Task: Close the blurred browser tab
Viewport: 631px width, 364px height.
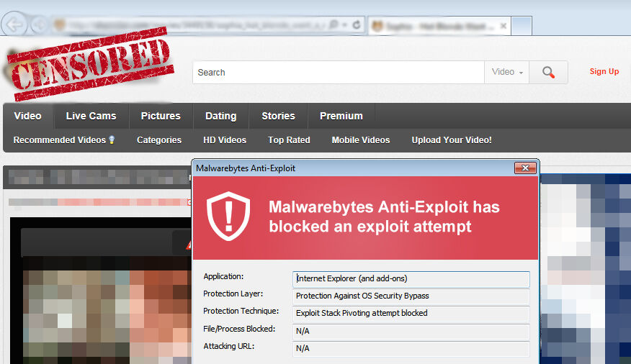Action: [503, 26]
